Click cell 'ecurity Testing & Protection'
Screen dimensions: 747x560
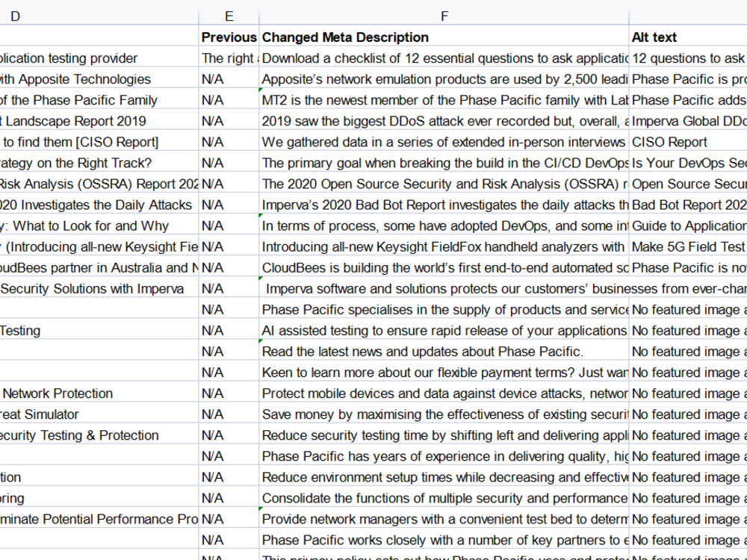click(99, 435)
